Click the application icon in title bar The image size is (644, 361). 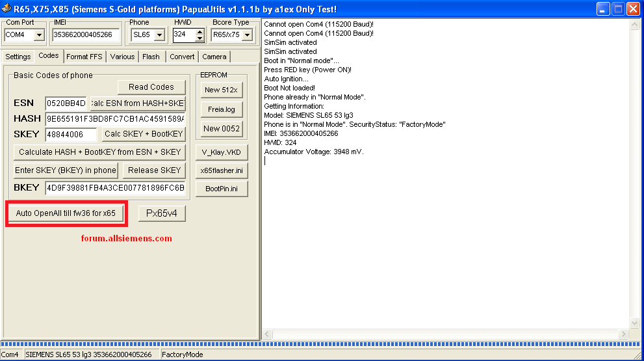pyautogui.click(x=6, y=8)
